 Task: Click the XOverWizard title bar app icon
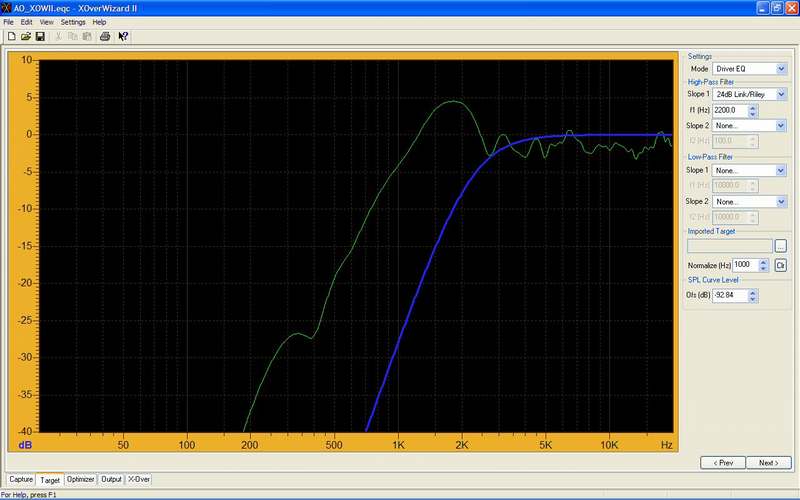click(x=6, y=8)
